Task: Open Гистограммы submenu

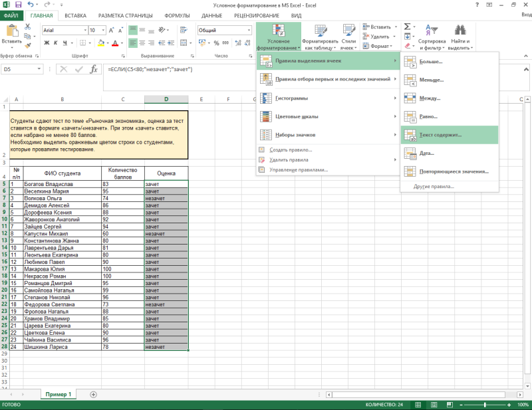Action: [328, 98]
